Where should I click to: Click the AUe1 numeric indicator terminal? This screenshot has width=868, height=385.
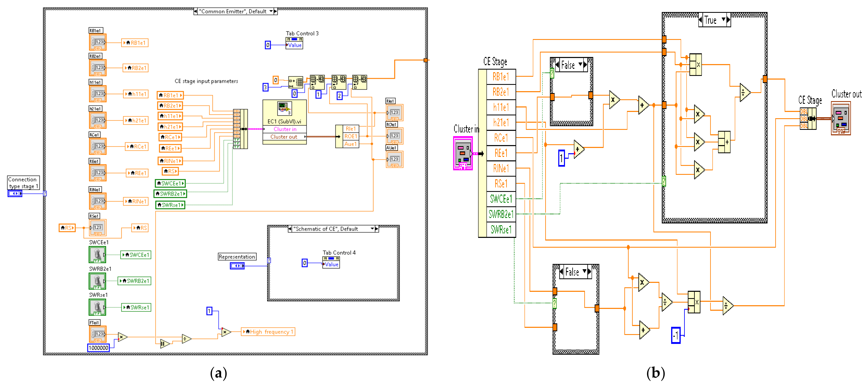(394, 159)
